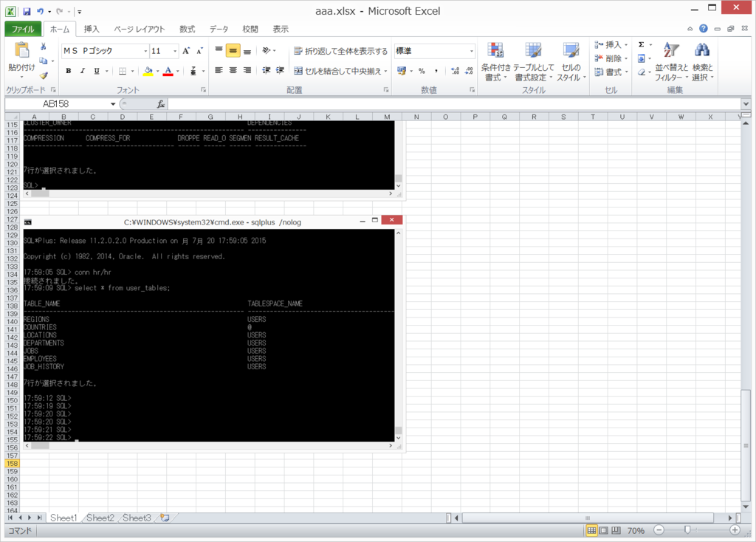This screenshot has width=756, height=542.
Task: Click the zoom slider handle
Action: [687, 530]
